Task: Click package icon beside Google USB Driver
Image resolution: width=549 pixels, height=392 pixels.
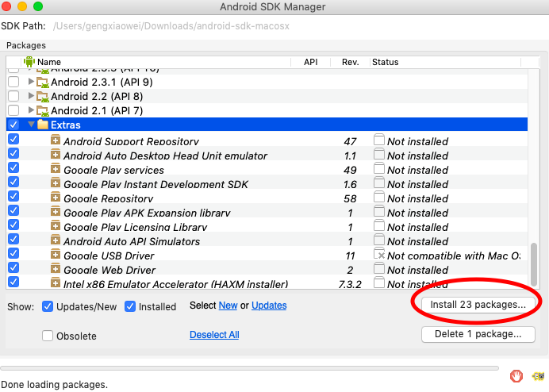Action: coord(56,254)
